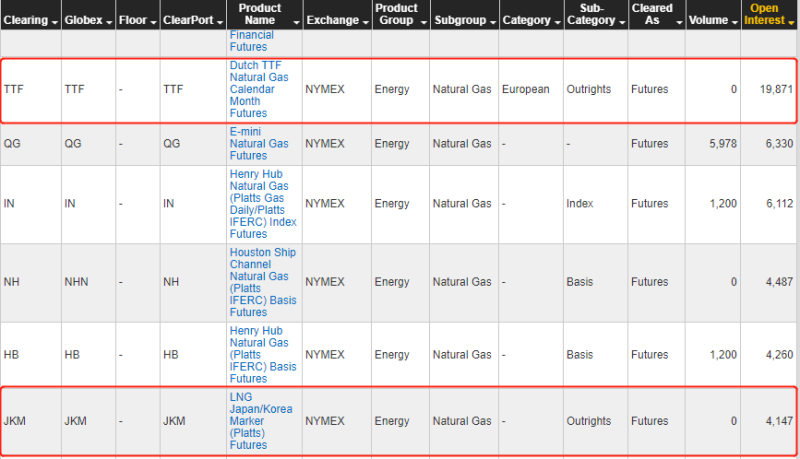The width and height of the screenshot is (800, 459).
Task: Open Henry Hub Natural Gas IFERC Basis Futures
Action: pos(263,354)
